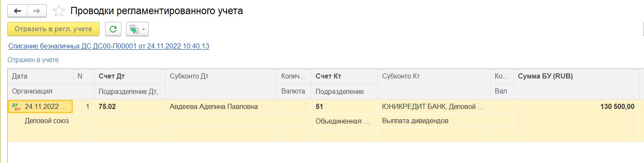The height and width of the screenshot is (163, 644).
Task: Click the Отражен в учете status text
Action: click(33, 60)
